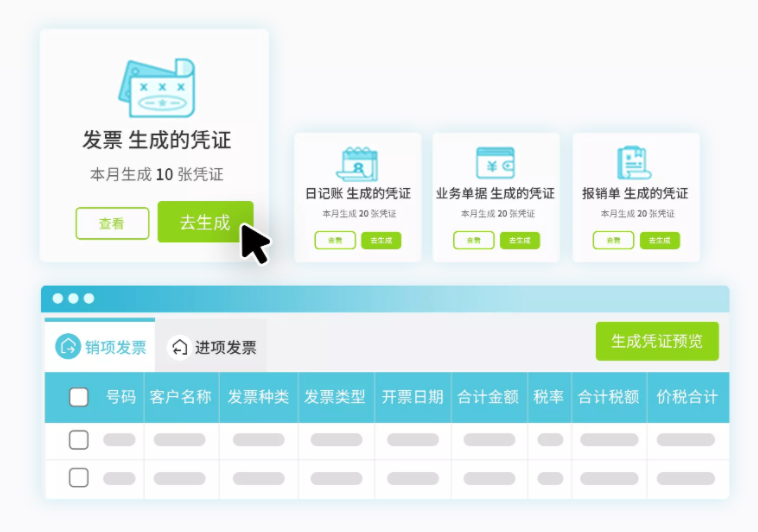Image resolution: width=758 pixels, height=532 pixels.
Task: Switch to the 进项发票 tab
Action: [211, 346]
